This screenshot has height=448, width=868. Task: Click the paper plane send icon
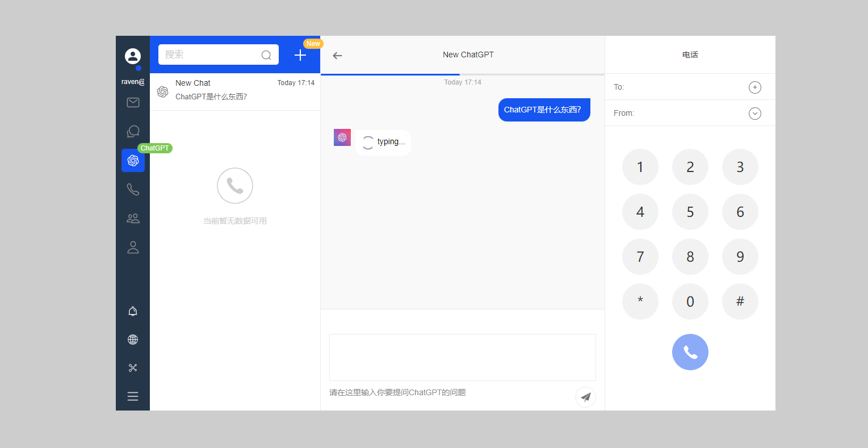585,397
